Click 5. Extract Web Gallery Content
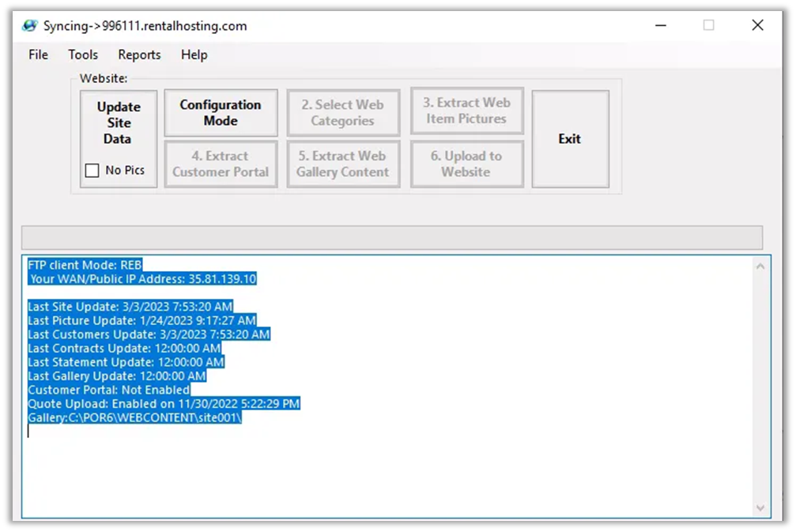This screenshot has height=532, width=796. point(342,164)
